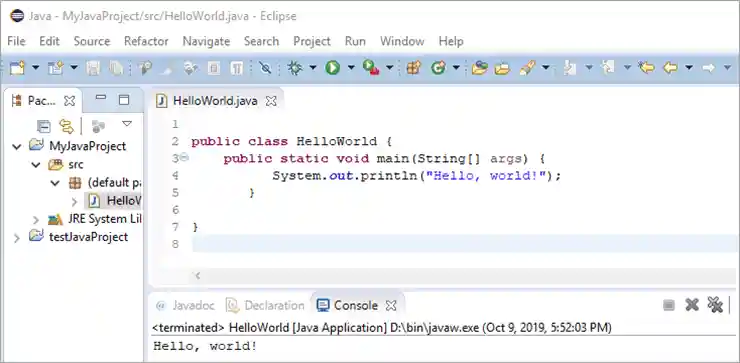Close the Package Explorer view tab

69,101
